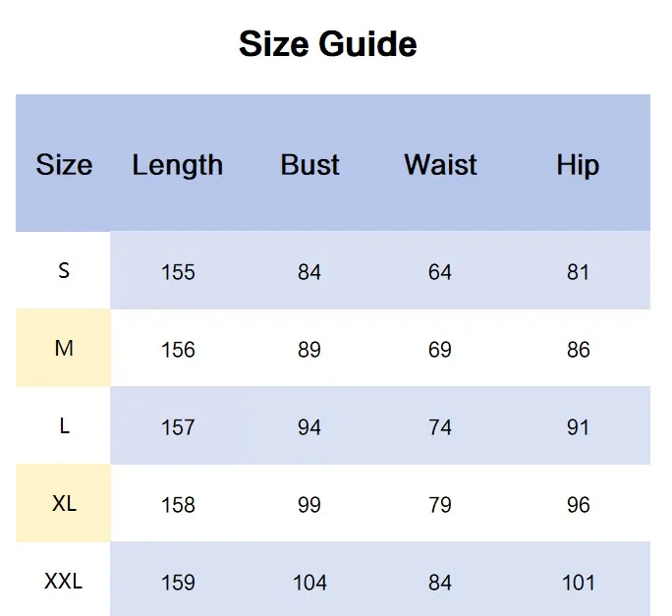This screenshot has height=616, width=672.
Task: Click the XXL size row label
Action: point(64,582)
